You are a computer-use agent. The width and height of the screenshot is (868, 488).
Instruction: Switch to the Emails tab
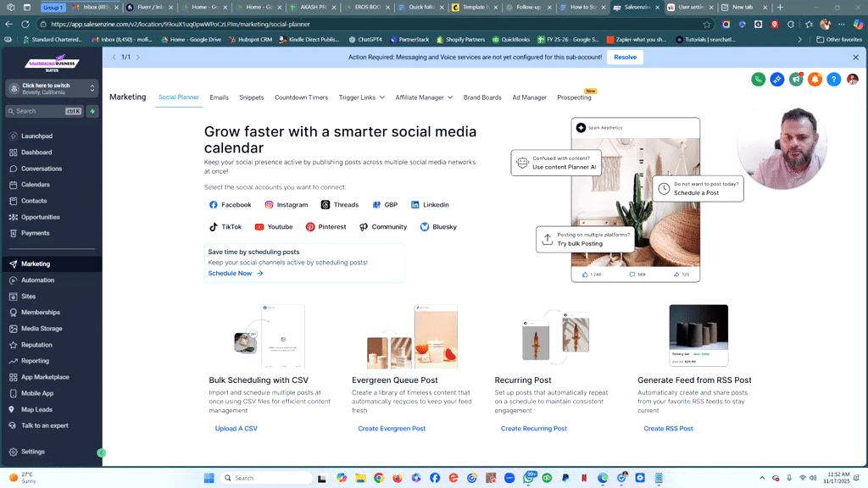pos(220,97)
